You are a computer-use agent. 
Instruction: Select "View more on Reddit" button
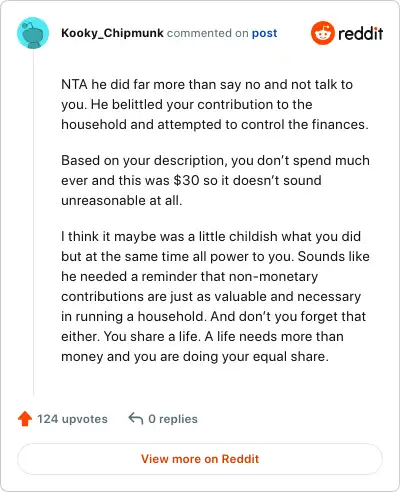[200, 459]
